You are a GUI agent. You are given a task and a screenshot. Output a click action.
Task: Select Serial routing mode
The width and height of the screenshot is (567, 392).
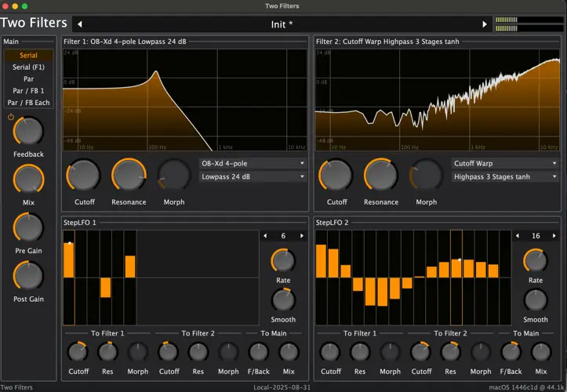(28, 56)
